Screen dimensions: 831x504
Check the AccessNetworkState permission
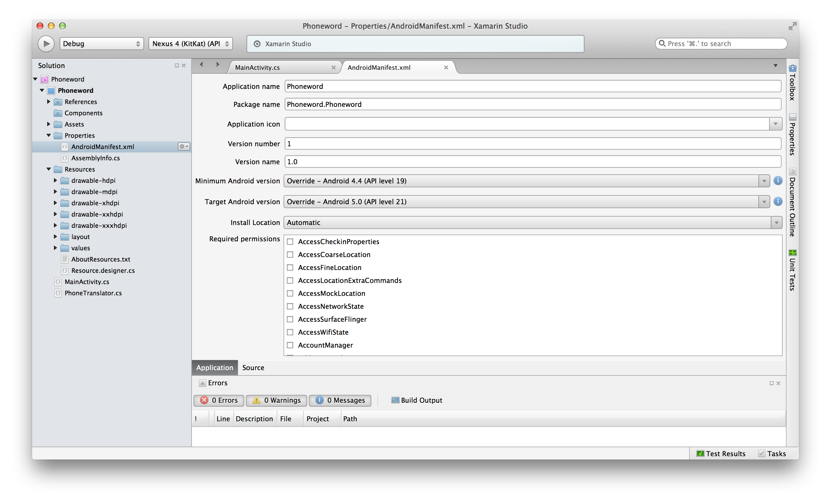[x=290, y=307]
